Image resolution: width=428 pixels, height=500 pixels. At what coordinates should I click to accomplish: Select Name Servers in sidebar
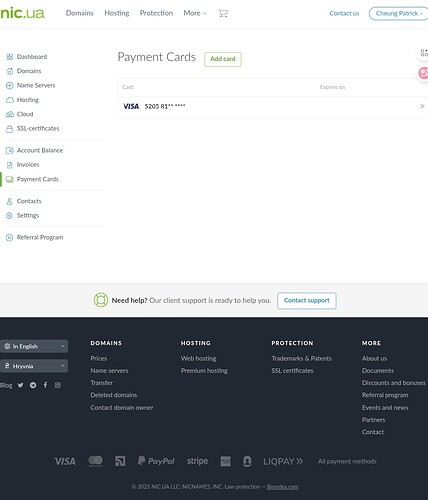[x=36, y=86]
